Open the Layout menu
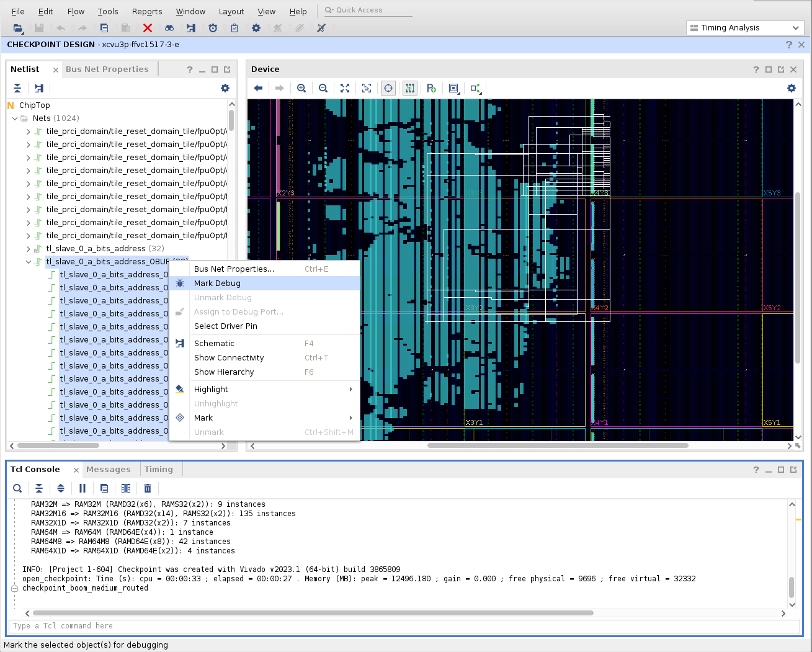This screenshot has height=652, width=812. tap(231, 11)
